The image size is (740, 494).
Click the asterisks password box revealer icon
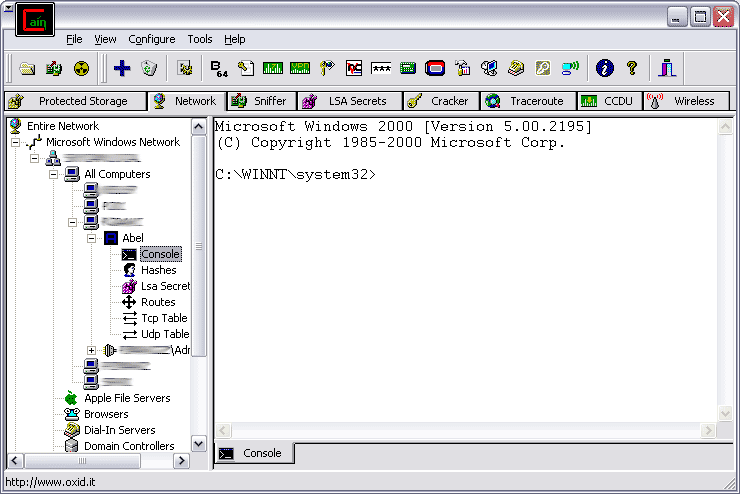(x=380, y=68)
